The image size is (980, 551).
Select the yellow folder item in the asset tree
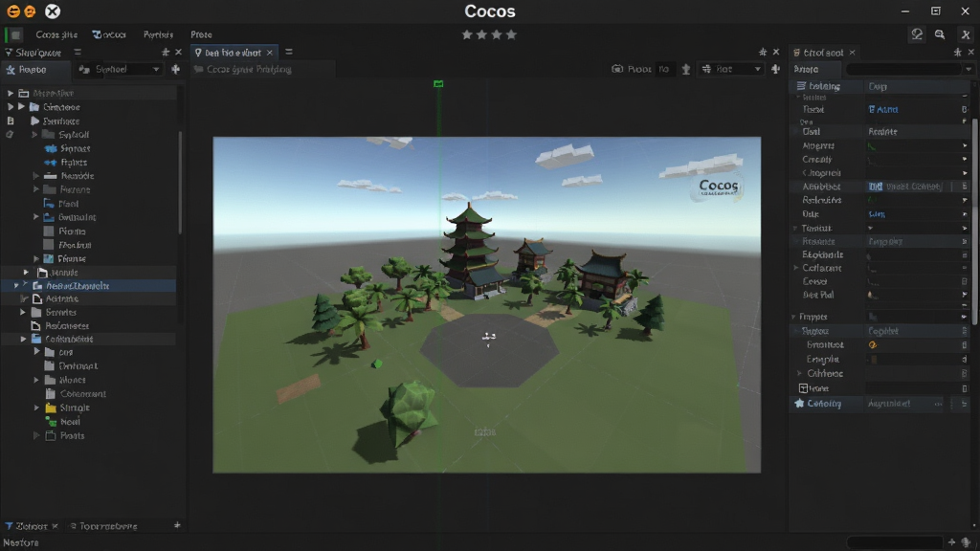68,408
